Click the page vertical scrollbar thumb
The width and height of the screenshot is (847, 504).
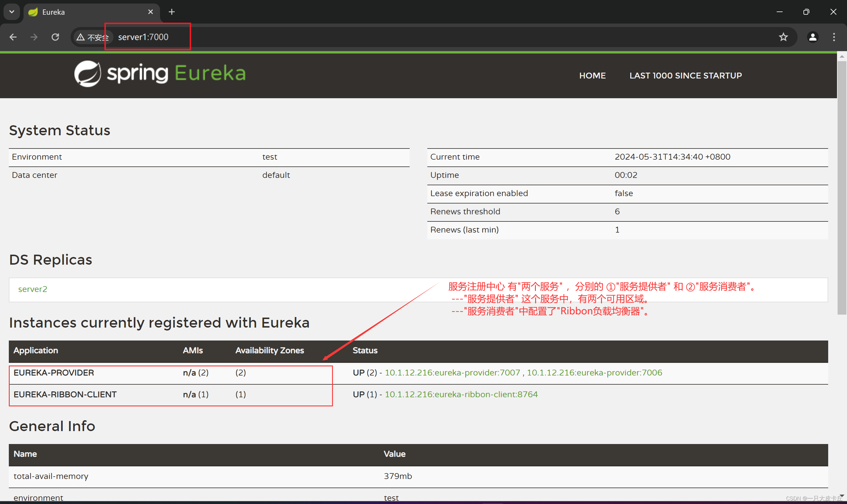coord(842,188)
